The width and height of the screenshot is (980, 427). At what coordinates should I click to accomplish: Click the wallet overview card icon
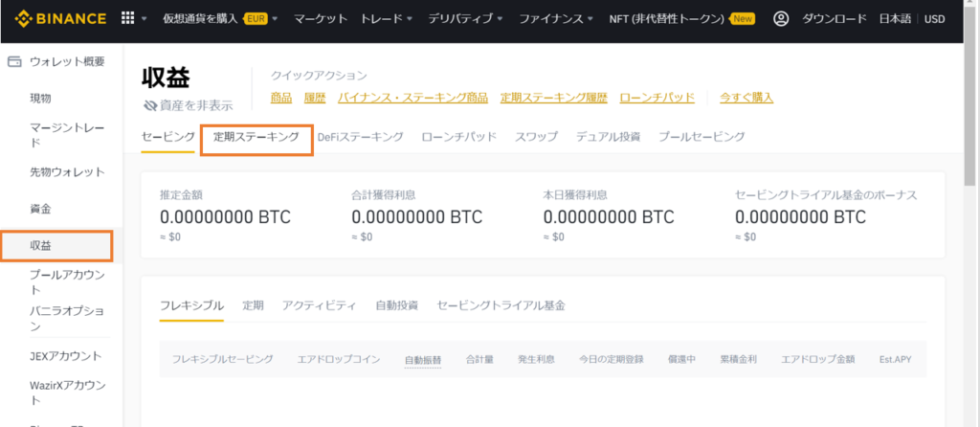coord(14,61)
